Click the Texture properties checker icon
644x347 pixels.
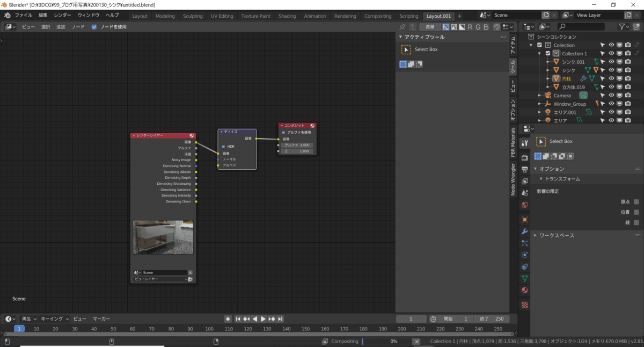pyautogui.click(x=524, y=305)
